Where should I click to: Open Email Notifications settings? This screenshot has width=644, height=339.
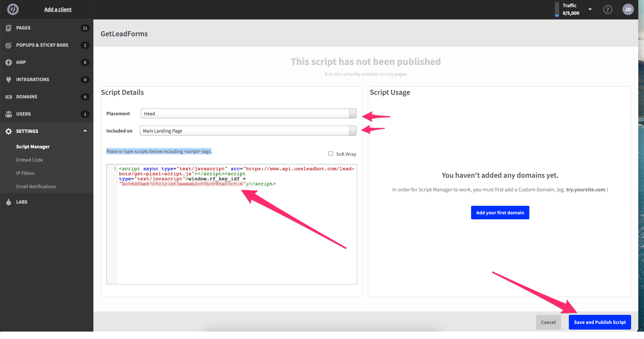click(x=36, y=187)
